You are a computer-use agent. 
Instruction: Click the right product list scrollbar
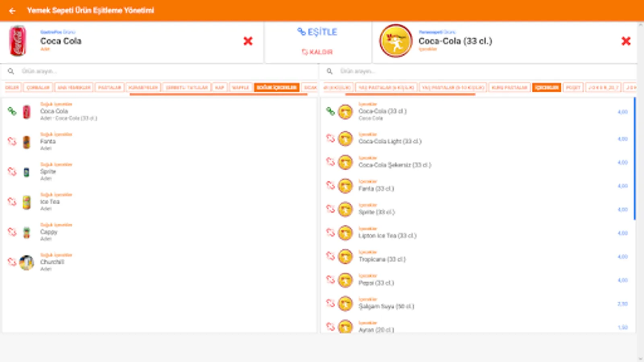tap(635, 158)
